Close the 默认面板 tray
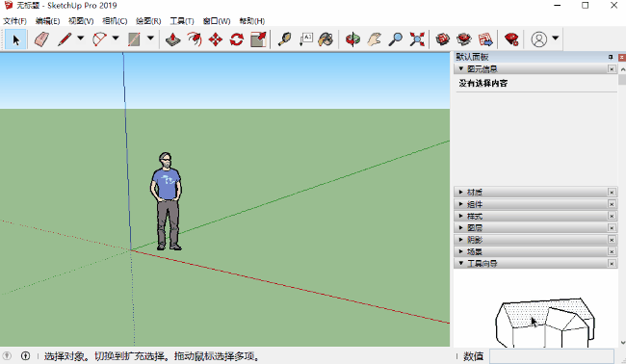Image resolution: width=626 pixels, height=364 pixels. [x=621, y=58]
